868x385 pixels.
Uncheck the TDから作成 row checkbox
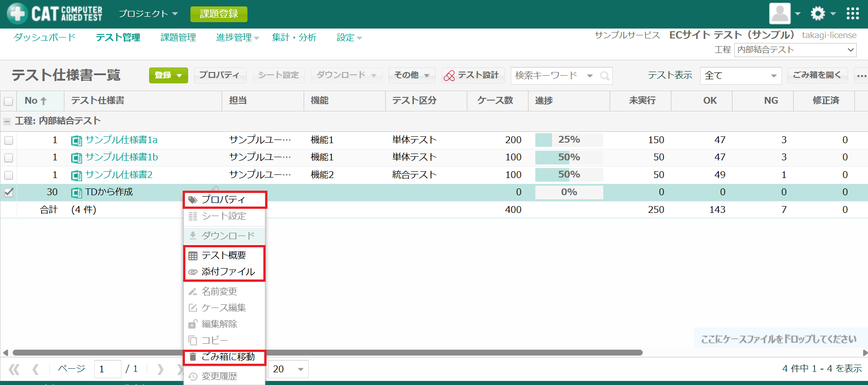[9, 192]
